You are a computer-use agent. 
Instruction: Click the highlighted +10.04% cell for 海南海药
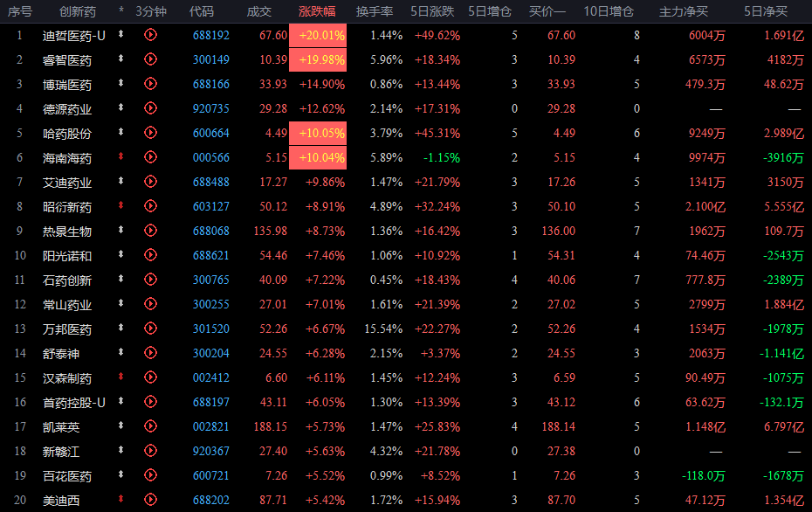[318, 157]
